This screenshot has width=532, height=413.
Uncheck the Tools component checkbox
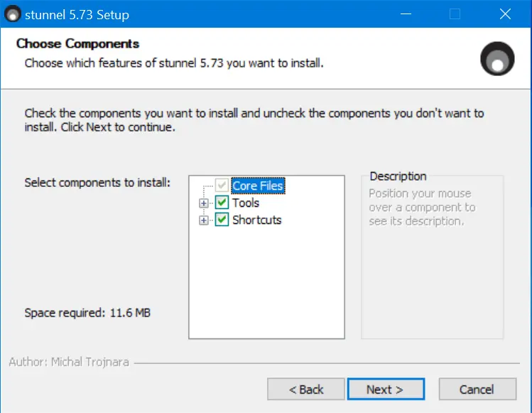pos(222,203)
